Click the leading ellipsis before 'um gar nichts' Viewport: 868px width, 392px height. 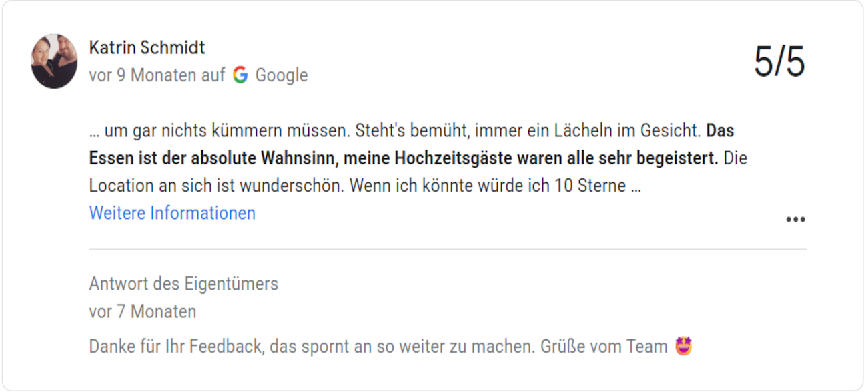tap(94, 132)
